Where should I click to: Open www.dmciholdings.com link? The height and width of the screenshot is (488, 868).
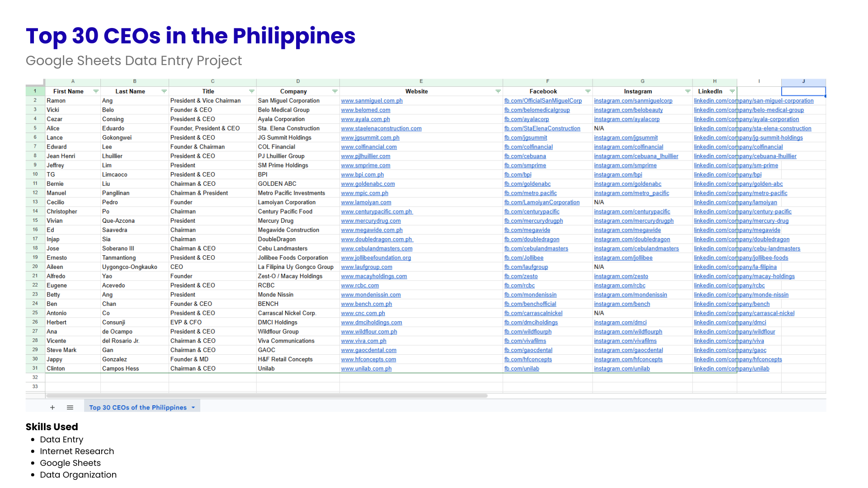372,323
